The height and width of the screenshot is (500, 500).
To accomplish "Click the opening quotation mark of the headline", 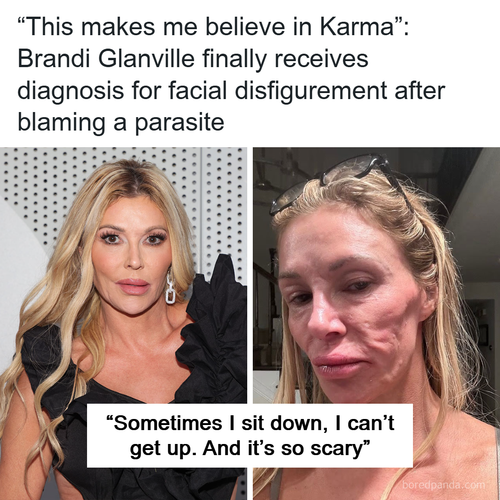I will pyautogui.click(x=21, y=20).
